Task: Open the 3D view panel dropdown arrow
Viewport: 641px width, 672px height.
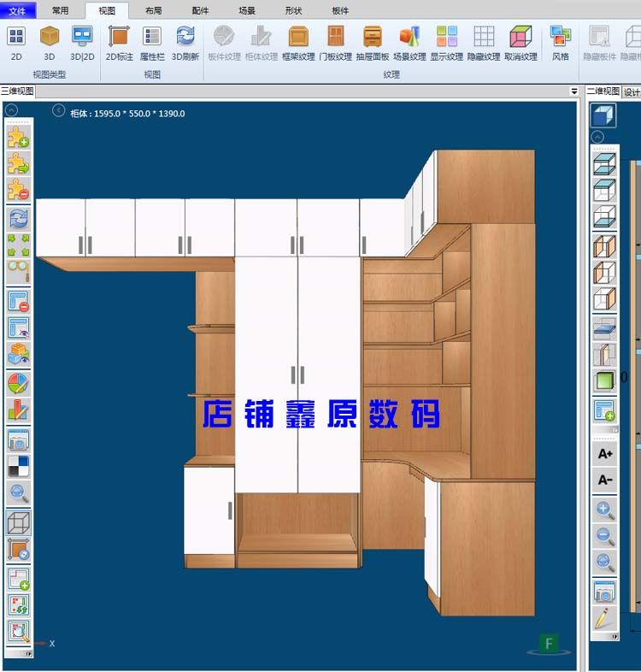Action: [573, 91]
